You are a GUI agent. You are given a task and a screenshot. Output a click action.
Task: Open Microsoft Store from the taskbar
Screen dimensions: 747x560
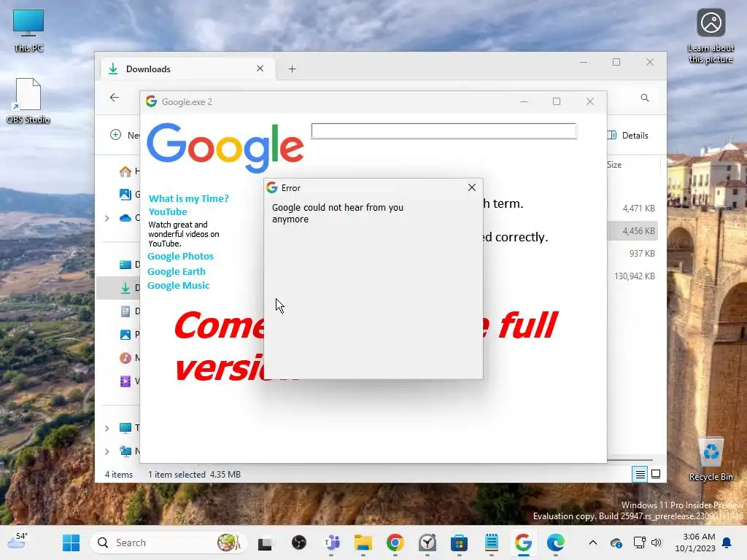[x=460, y=542]
